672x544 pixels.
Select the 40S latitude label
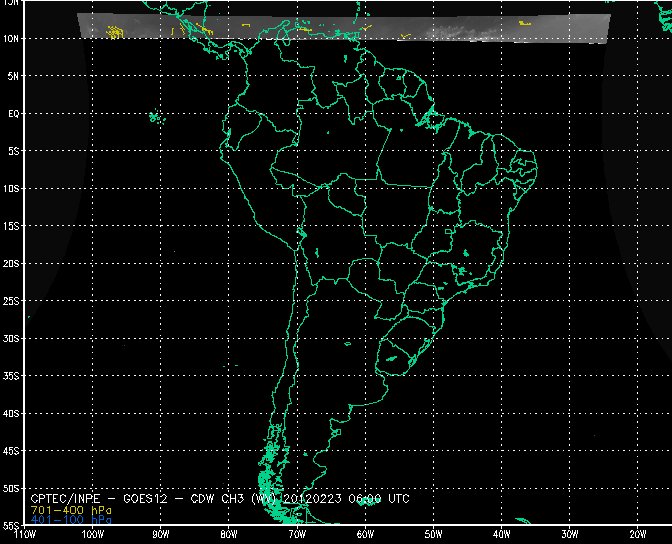(11, 414)
